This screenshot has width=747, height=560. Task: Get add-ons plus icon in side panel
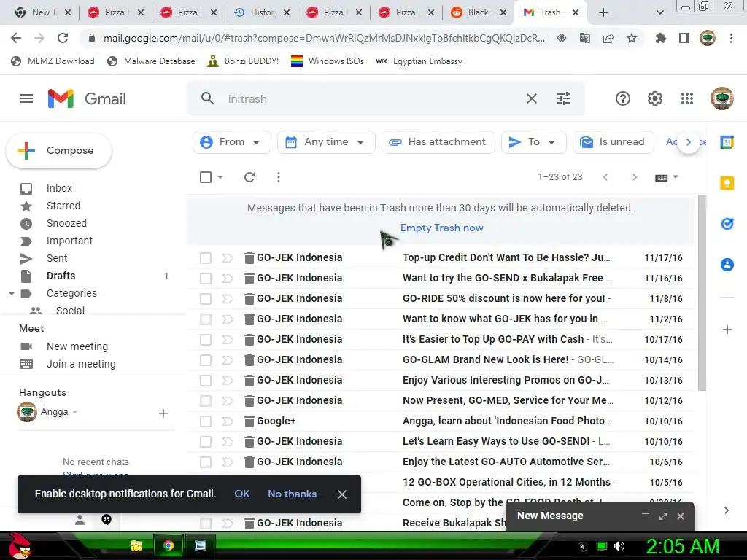(x=727, y=330)
